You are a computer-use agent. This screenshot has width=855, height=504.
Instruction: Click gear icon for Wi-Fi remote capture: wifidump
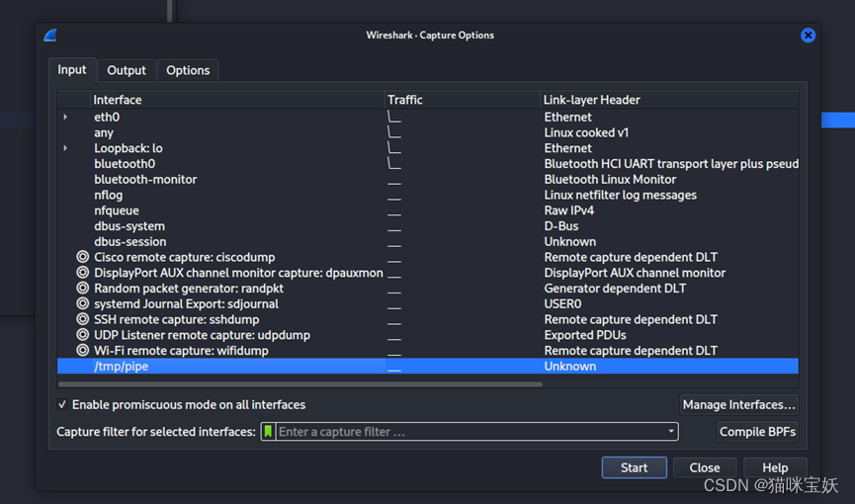[82, 350]
